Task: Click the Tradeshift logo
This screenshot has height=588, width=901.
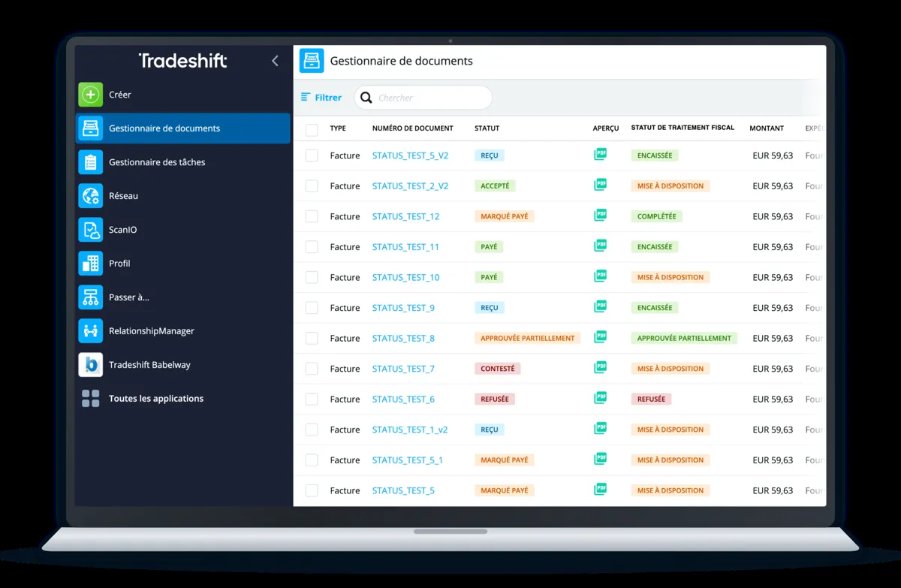Action: click(183, 61)
